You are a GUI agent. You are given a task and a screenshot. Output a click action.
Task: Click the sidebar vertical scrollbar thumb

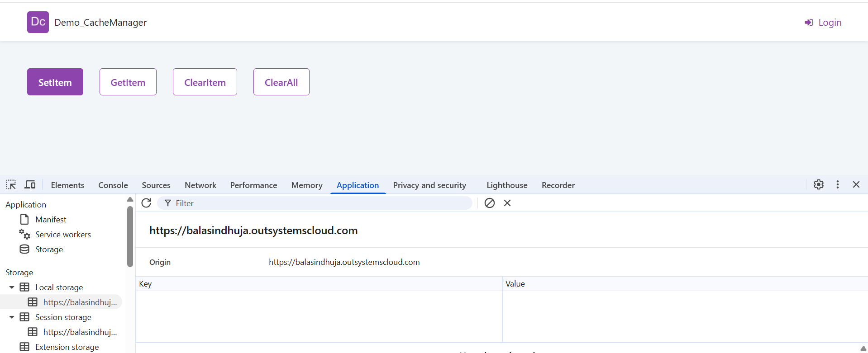click(130, 236)
